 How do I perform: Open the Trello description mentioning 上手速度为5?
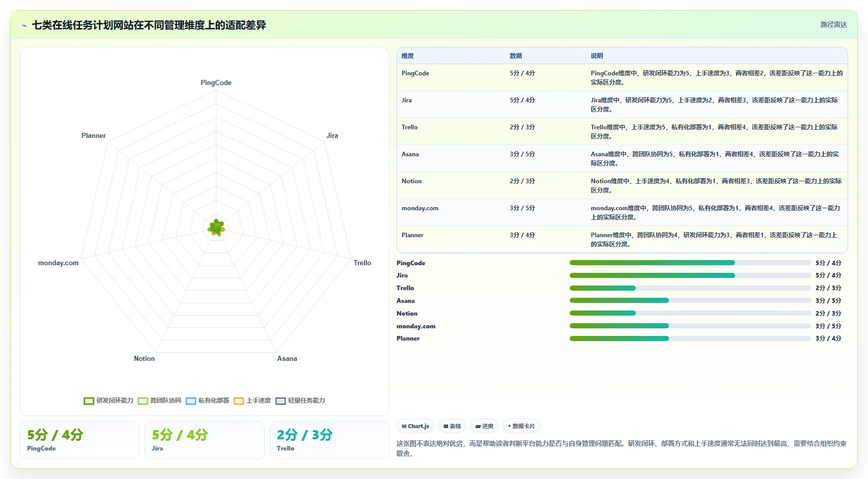(715, 131)
